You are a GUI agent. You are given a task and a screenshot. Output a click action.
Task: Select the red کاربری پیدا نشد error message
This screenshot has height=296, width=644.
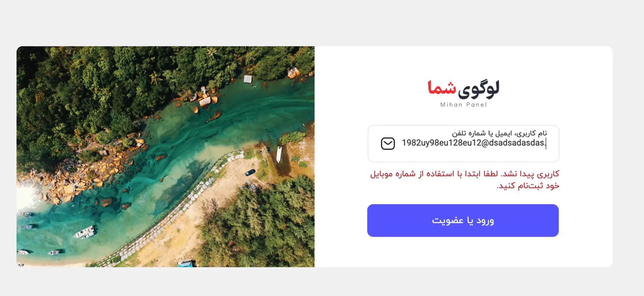(465, 180)
